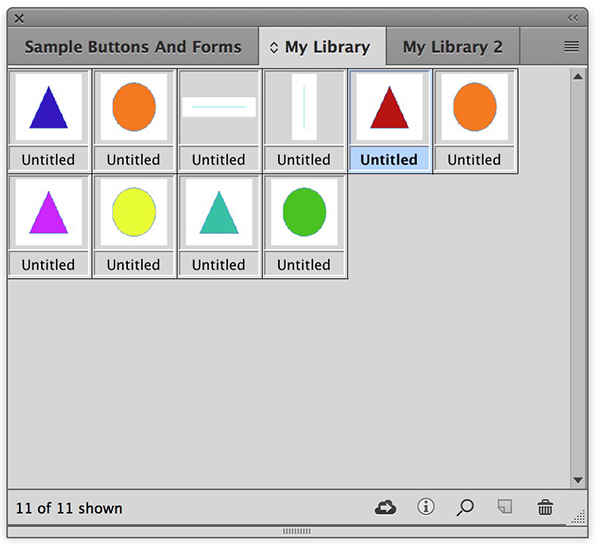Close the library panel with X
This screenshot has height=549, width=600.
click(19, 18)
